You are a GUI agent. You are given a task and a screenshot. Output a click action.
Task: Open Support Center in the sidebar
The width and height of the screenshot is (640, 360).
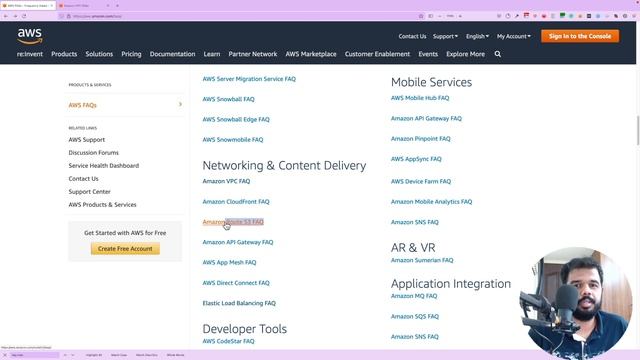(89, 191)
